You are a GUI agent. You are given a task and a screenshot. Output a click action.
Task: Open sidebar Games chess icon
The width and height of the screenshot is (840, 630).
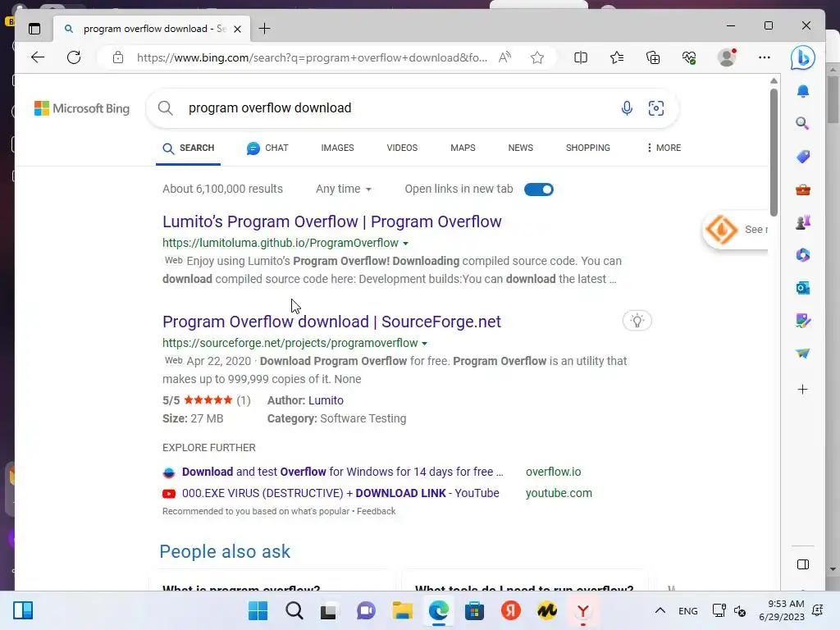coord(802,222)
